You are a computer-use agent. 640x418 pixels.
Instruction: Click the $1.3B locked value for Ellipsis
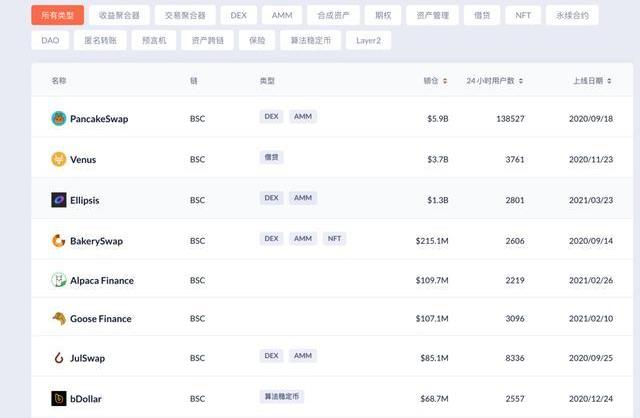(438, 200)
